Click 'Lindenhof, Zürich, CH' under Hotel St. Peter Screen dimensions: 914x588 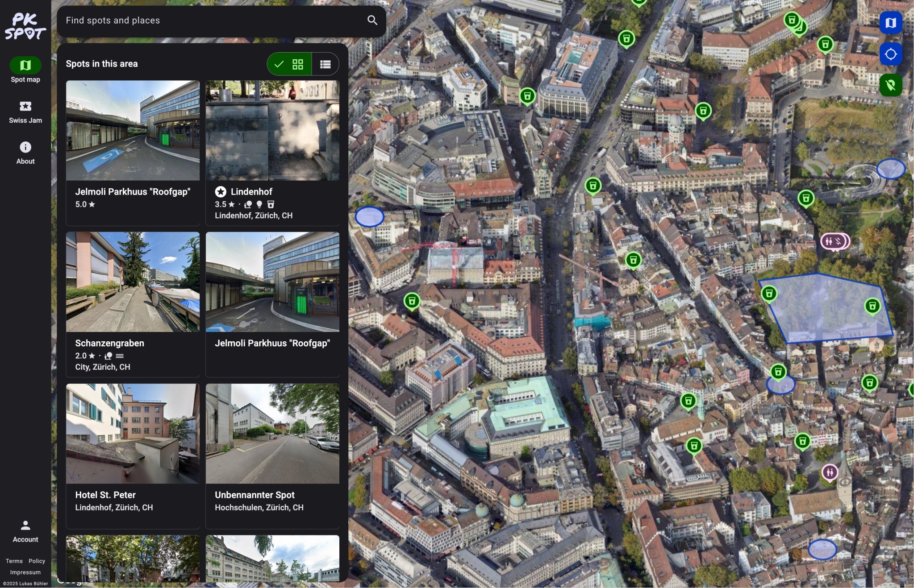(114, 508)
